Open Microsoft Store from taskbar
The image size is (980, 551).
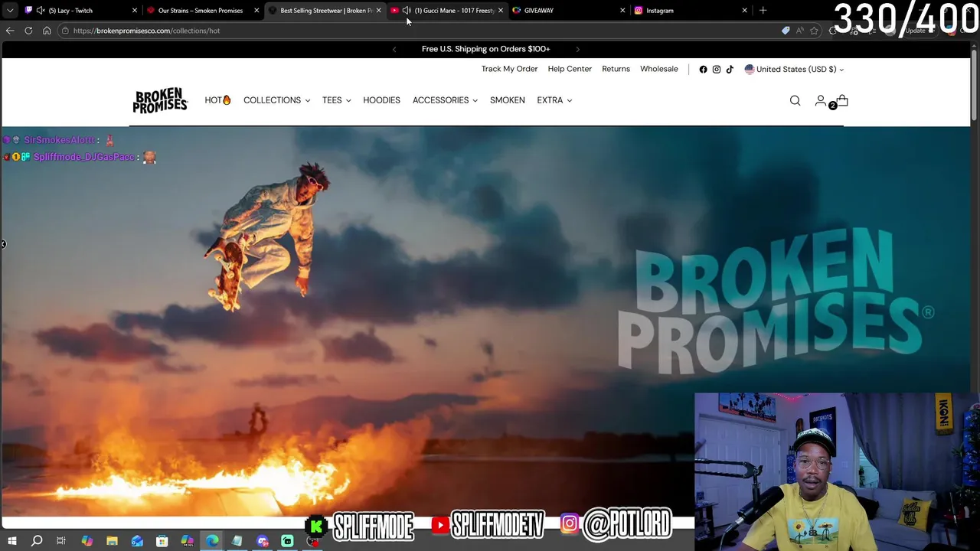tap(162, 541)
